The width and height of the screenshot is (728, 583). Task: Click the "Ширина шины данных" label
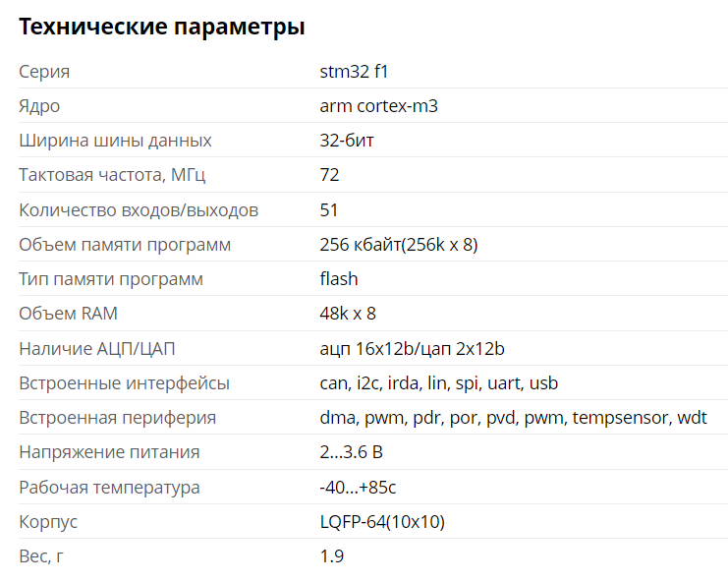click(115, 141)
